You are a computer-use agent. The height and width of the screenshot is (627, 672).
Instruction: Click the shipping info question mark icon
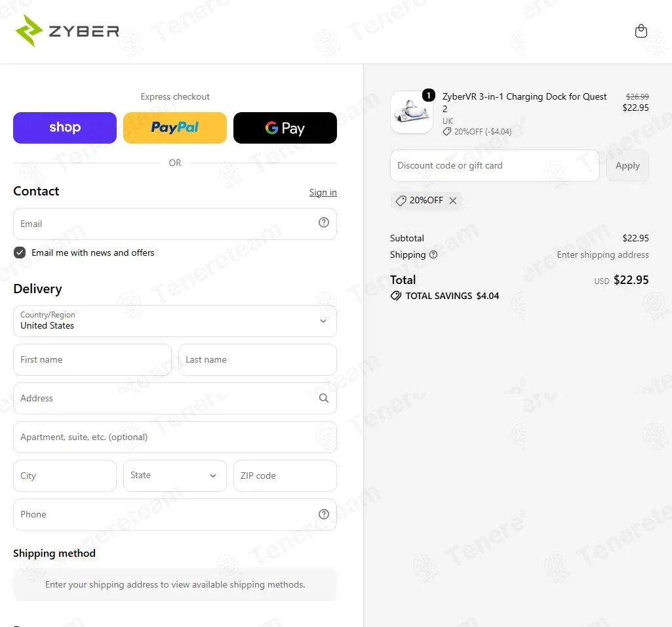433,254
